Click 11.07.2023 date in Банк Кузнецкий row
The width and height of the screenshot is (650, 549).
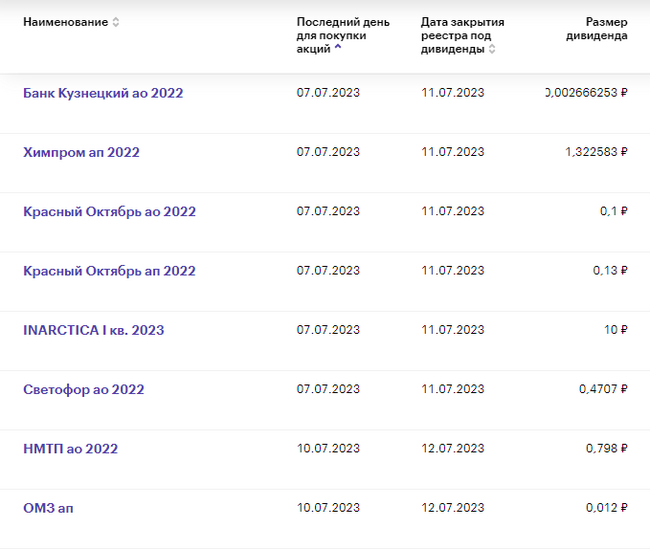click(x=453, y=92)
